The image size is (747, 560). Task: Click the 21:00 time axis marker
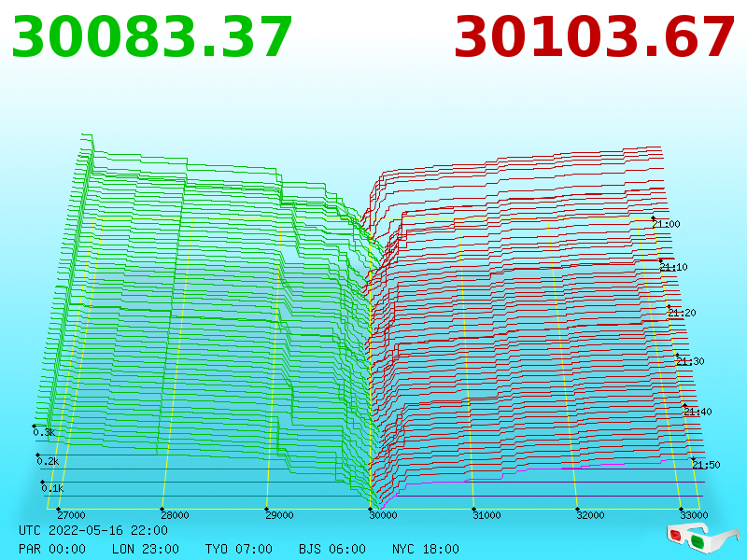point(666,224)
